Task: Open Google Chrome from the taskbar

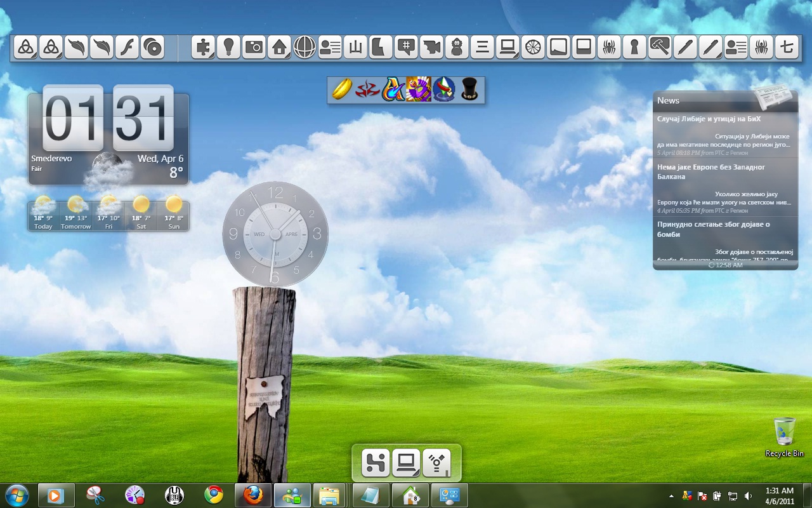Action: tap(214, 495)
